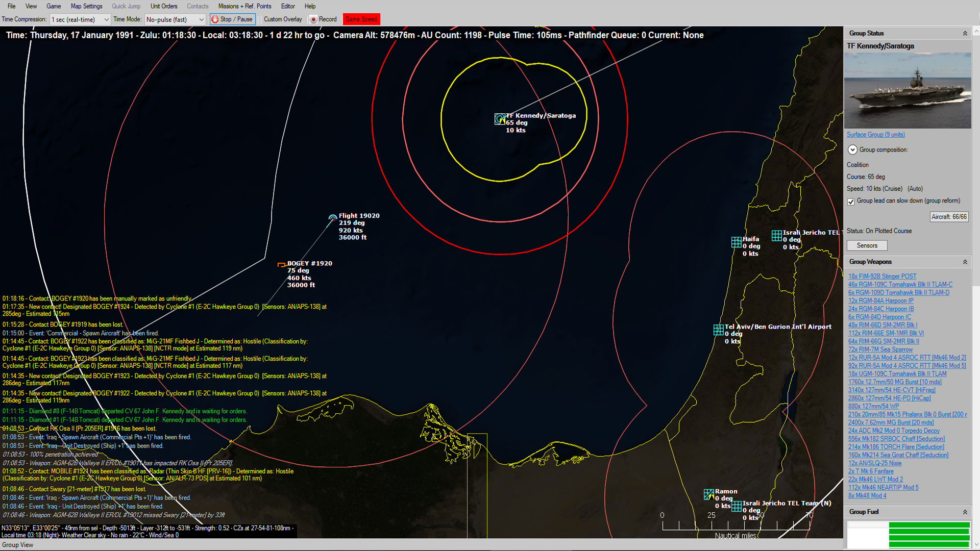The height and width of the screenshot is (551, 980).
Task: Select the TF Kennedy/Saratoga group symbol on map
Action: [499, 119]
